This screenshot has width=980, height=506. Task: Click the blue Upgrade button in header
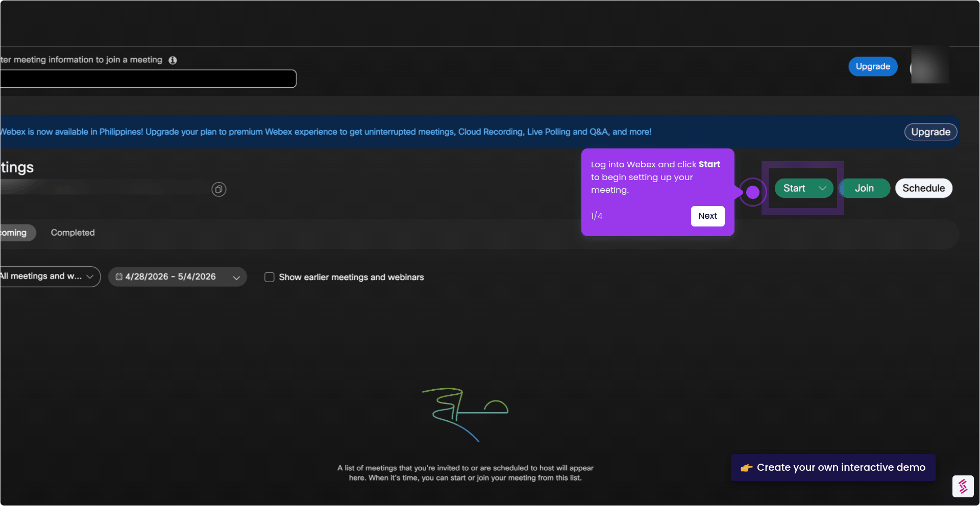873,66
